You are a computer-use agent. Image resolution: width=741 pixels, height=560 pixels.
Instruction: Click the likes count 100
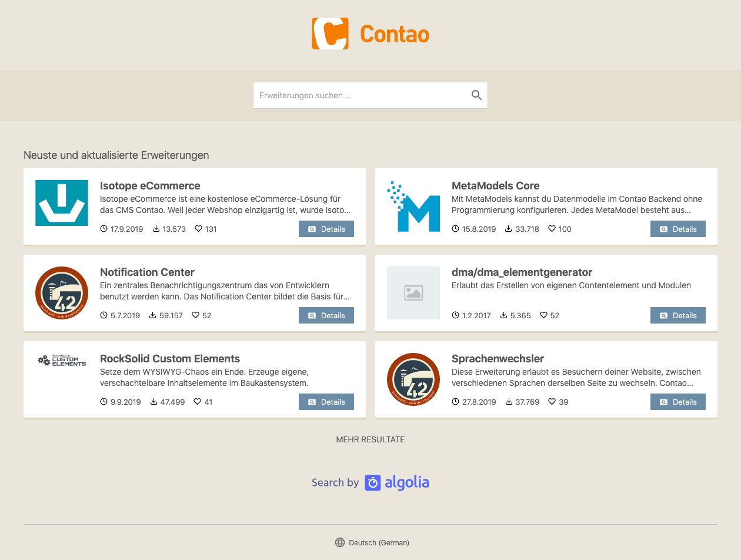pyautogui.click(x=565, y=229)
